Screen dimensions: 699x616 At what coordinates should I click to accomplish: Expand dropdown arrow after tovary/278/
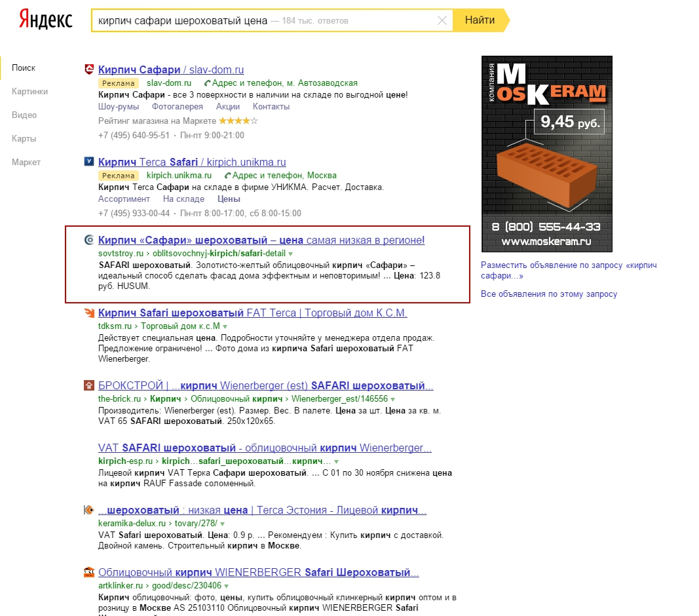tap(223, 524)
